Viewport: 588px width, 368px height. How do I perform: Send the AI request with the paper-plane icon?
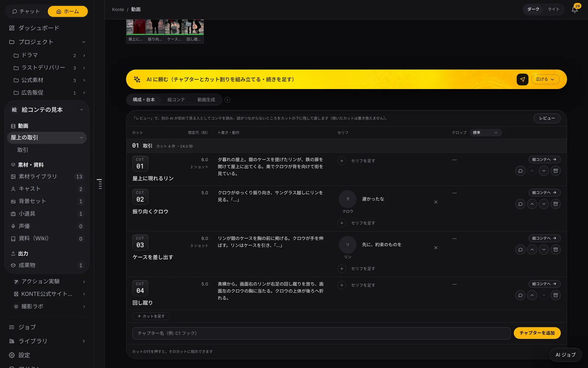pyautogui.click(x=522, y=79)
